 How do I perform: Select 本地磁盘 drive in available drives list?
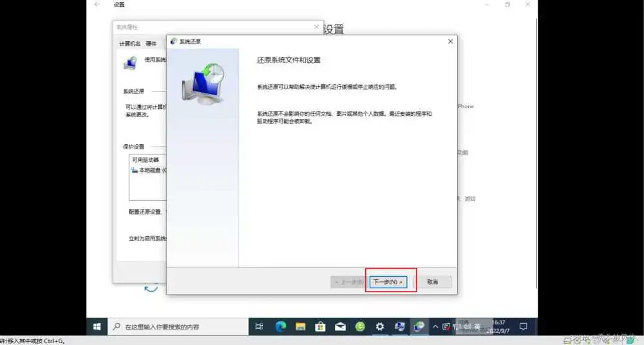tap(149, 170)
